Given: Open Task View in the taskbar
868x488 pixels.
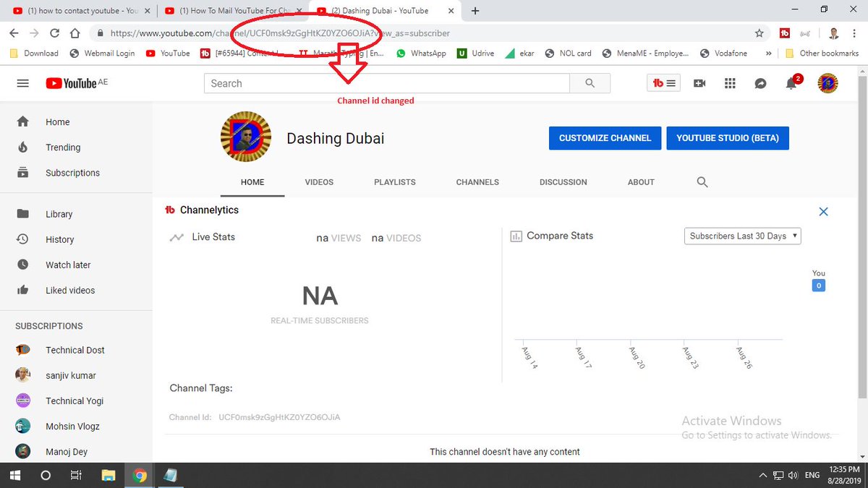Looking at the screenshot, I should pyautogui.click(x=76, y=475).
